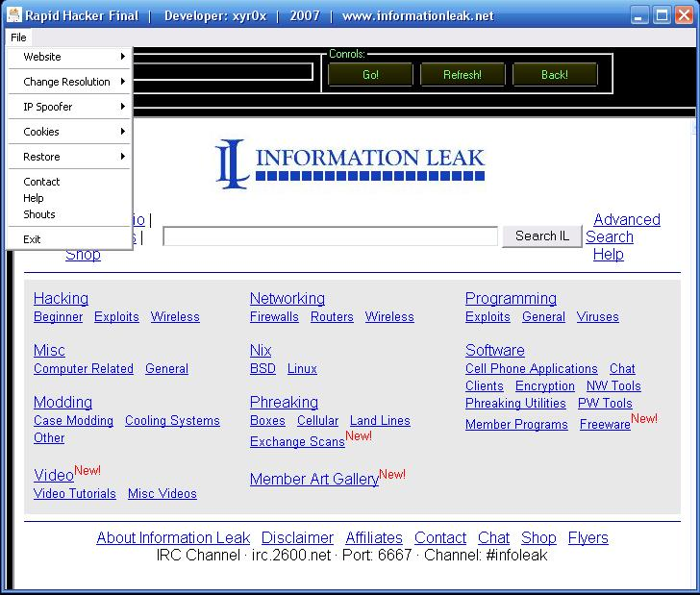Open Cell Phone Applications link
The image size is (700, 595).
[531, 369]
